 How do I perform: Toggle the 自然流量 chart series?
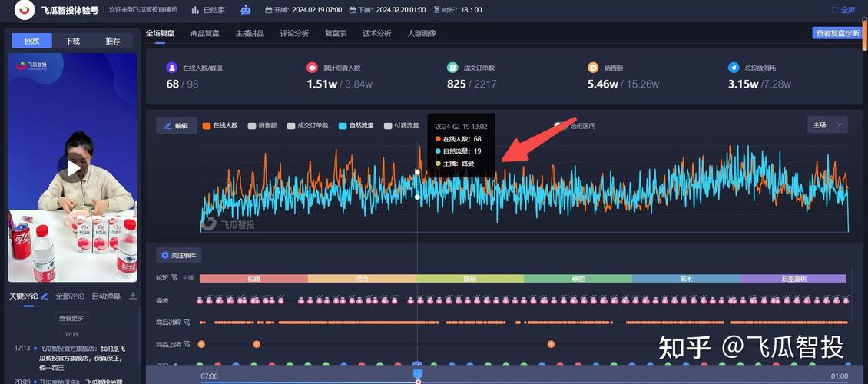(x=356, y=125)
